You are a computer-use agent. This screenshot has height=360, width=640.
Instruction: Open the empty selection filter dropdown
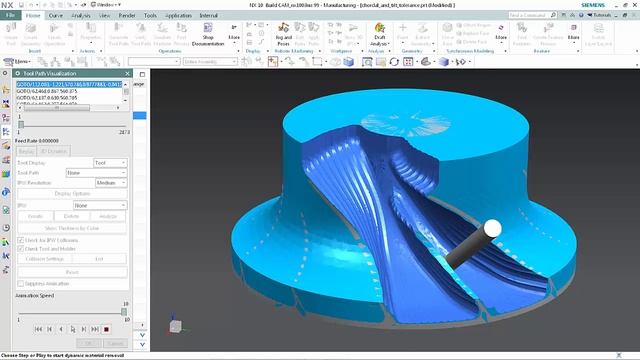[154, 62]
